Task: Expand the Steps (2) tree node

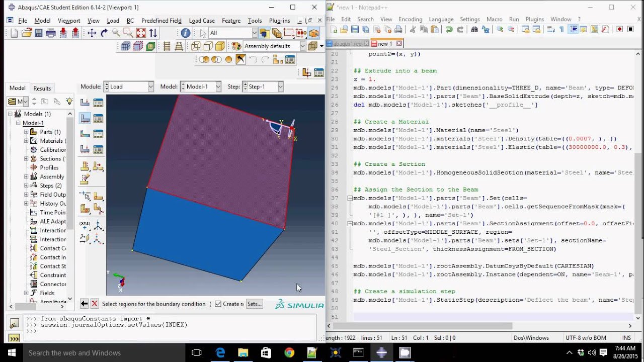Action: click(26, 186)
